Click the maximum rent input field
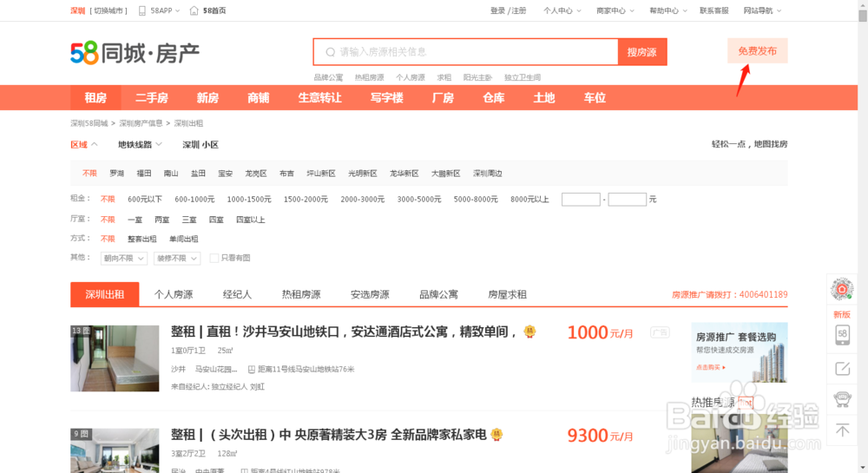The height and width of the screenshot is (473, 868). 628,199
